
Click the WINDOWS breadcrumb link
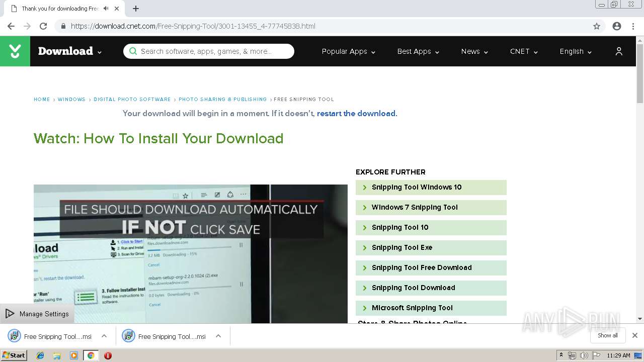pyautogui.click(x=71, y=100)
